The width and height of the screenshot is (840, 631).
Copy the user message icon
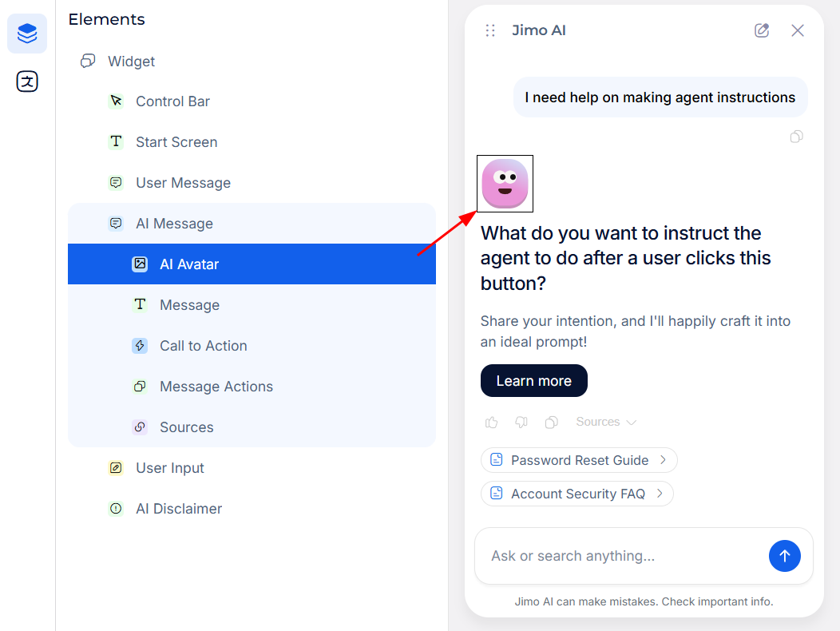(796, 137)
